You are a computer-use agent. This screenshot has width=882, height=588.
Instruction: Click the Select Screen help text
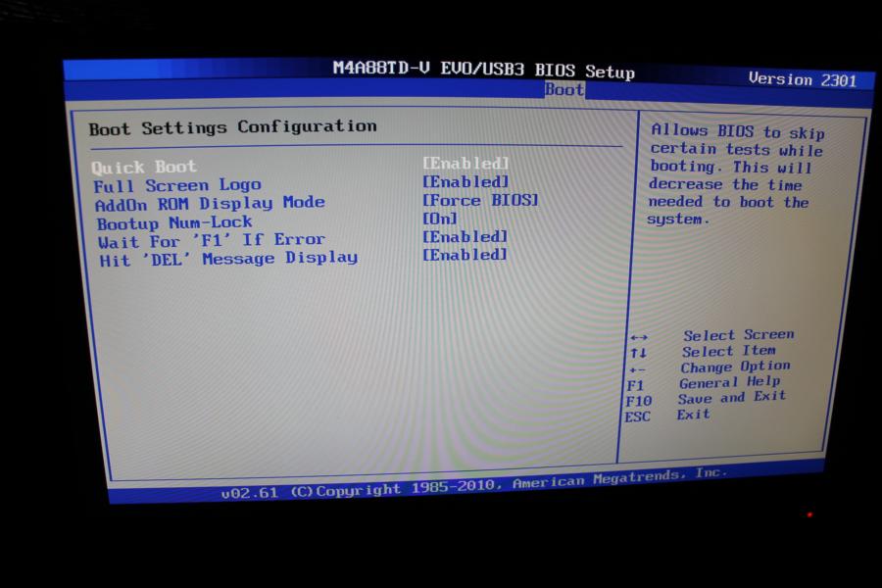coord(739,335)
